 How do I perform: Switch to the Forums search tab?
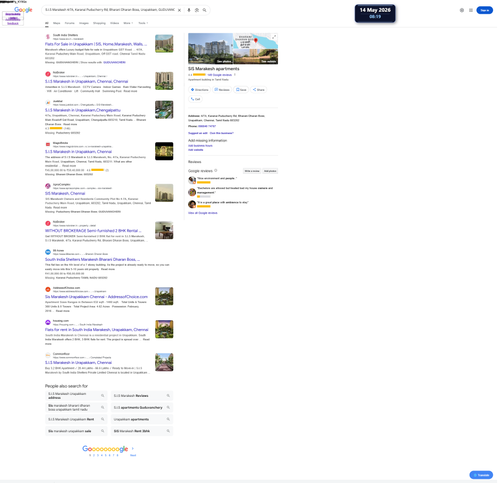click(69, 23)
